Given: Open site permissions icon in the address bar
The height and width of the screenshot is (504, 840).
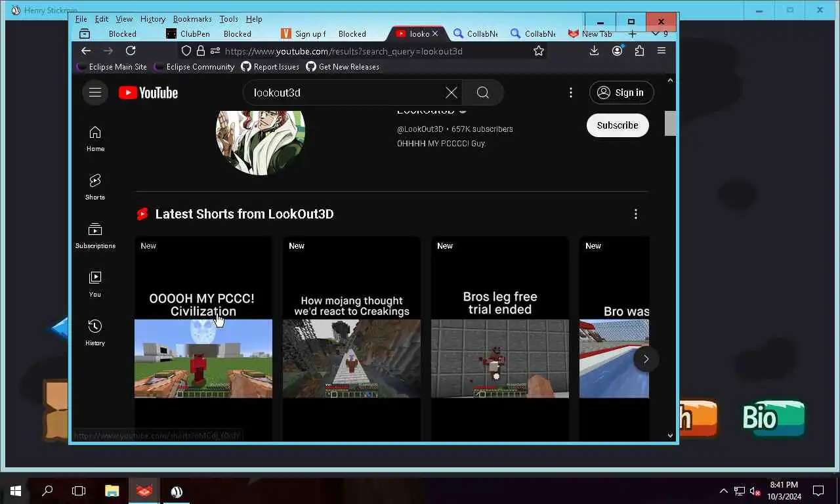Looking at the screenshot, I should (x=215, y=51).
